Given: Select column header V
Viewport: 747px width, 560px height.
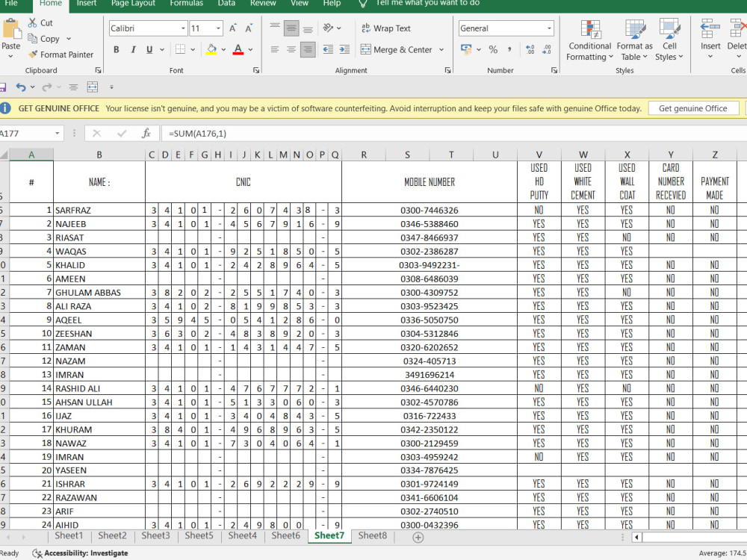Looking at the screenshot, I should point(539,155).
